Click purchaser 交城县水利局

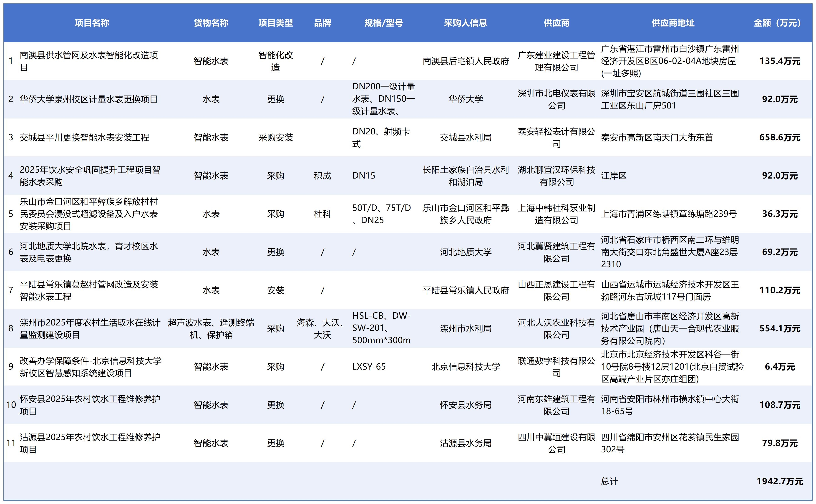pyautogui.click(x=466, y=137)
